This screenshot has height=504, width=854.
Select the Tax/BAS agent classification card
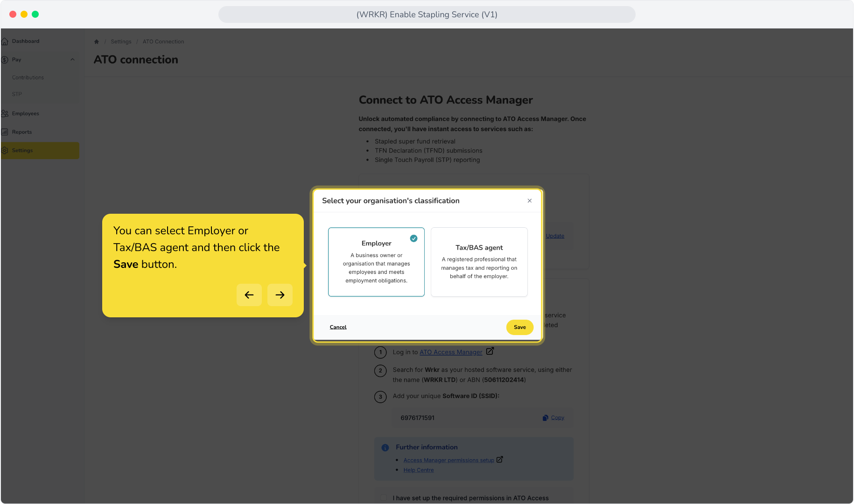pos(479,262)
